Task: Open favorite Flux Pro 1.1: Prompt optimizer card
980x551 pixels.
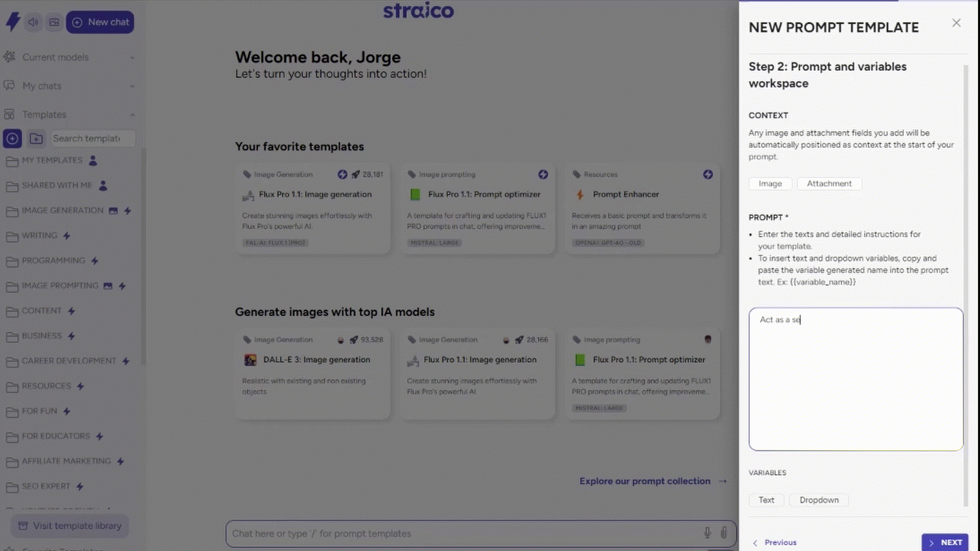Action: pos(478,209)
